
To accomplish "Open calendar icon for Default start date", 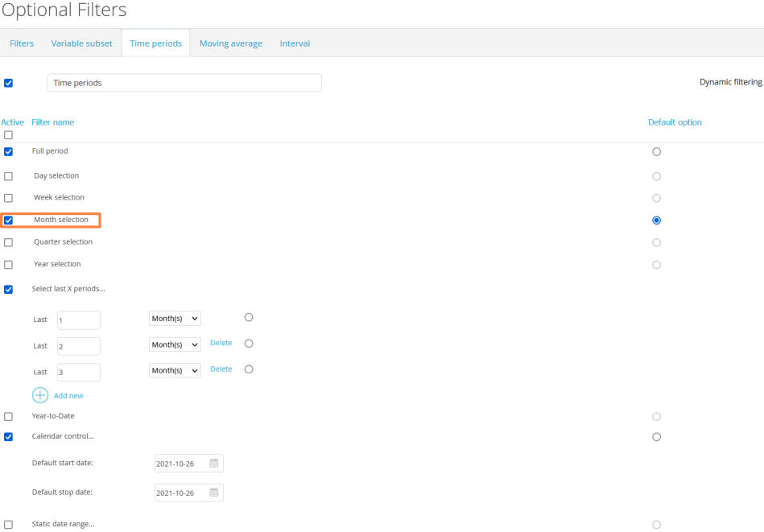I will 214,464.
